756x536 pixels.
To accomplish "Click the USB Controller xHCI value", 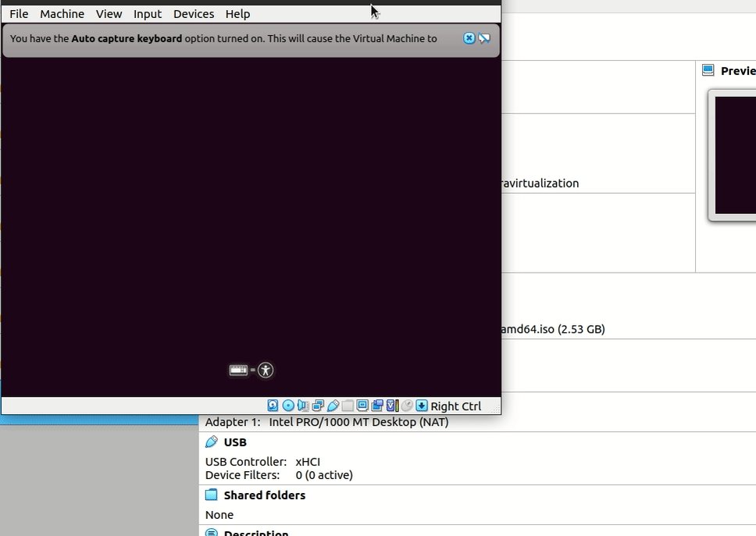I will pyautogui.click(x=308, y=462).
